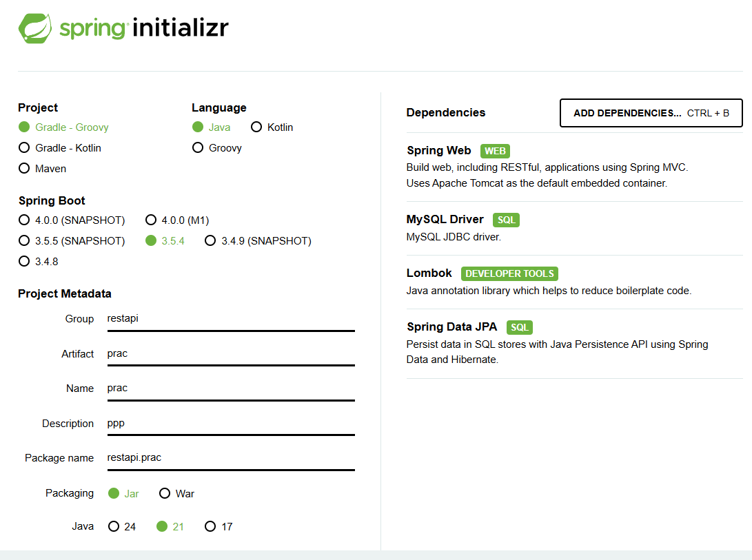
Task: Pick Groovy as the language
Action: coord(216,147)
